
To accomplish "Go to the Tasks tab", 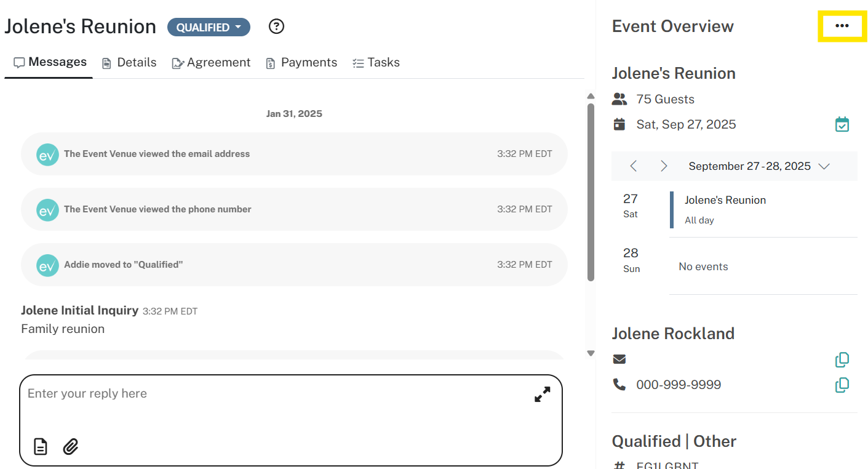I will click(x=376, y=63).
